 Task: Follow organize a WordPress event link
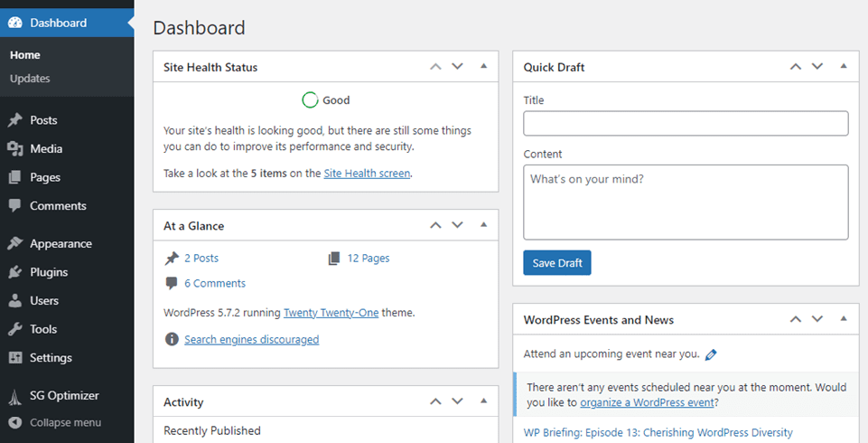[x=647, y=402]
